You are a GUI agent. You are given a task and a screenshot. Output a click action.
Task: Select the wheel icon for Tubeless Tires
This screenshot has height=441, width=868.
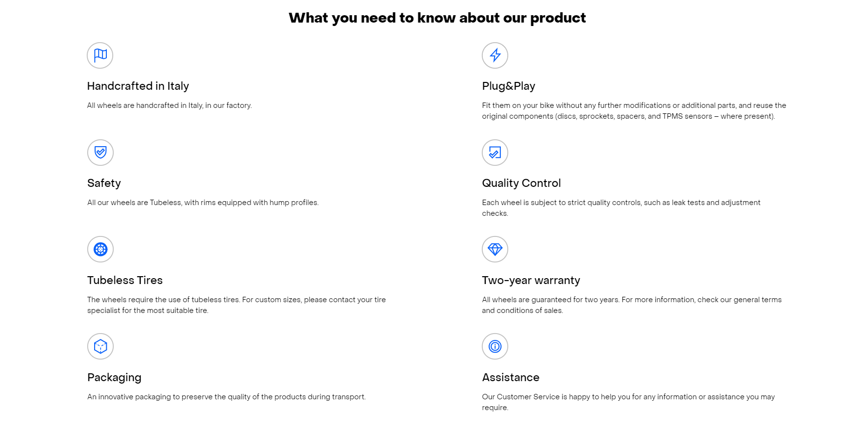pyautogui.click(x=100, y=249)
